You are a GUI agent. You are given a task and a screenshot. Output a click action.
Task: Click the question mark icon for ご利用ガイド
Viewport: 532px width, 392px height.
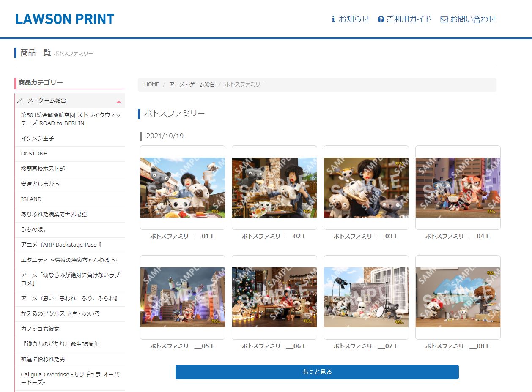click(381, 19)
